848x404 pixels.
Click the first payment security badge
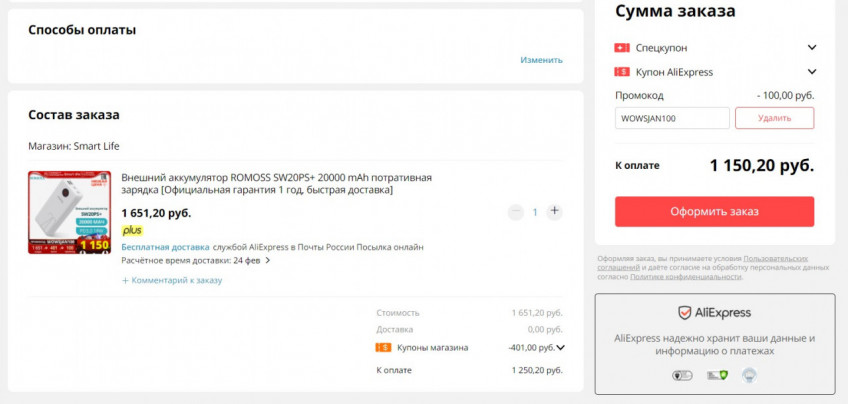point(682,376)
